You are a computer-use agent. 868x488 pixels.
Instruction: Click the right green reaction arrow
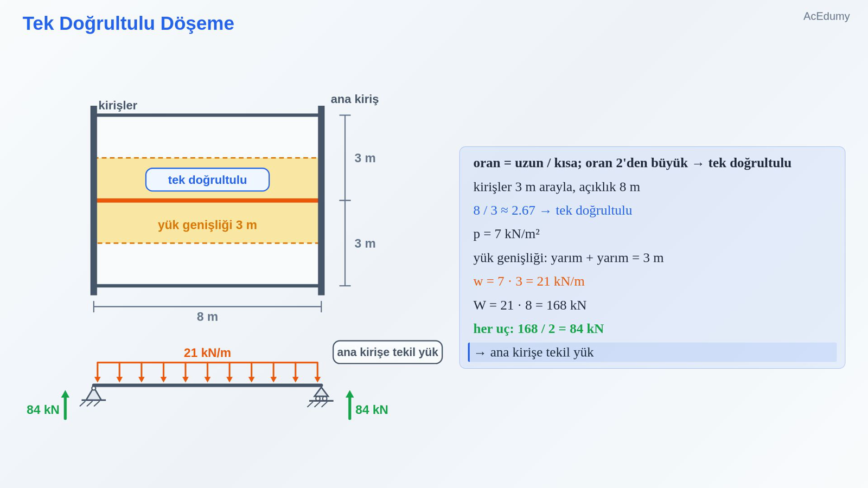[x=349, y=405]
